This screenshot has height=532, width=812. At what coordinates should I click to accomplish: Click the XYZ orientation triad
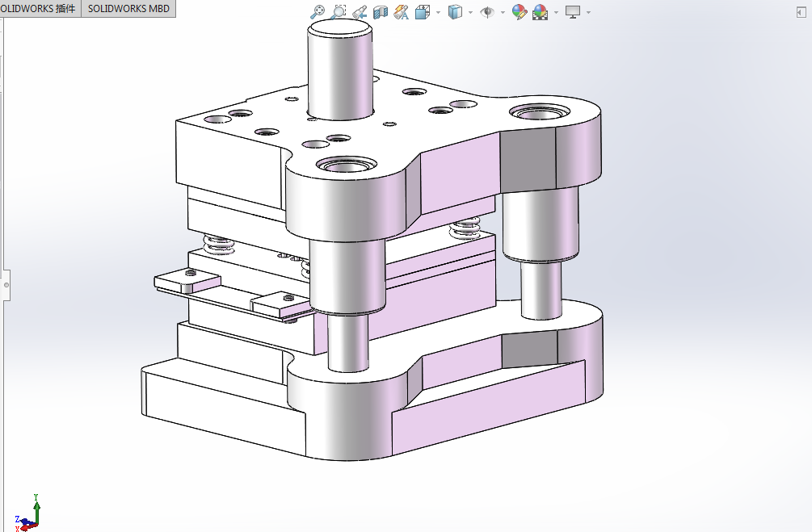point(27,513)
